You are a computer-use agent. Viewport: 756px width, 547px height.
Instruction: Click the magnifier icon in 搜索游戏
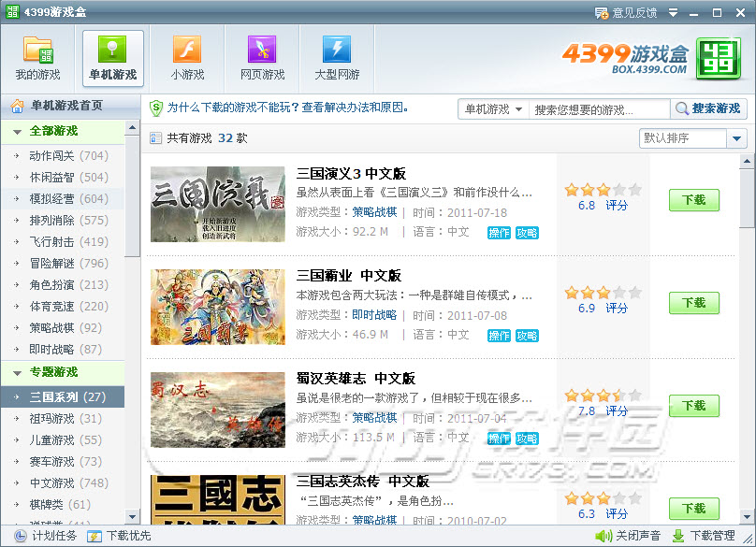tap(681, 108)
